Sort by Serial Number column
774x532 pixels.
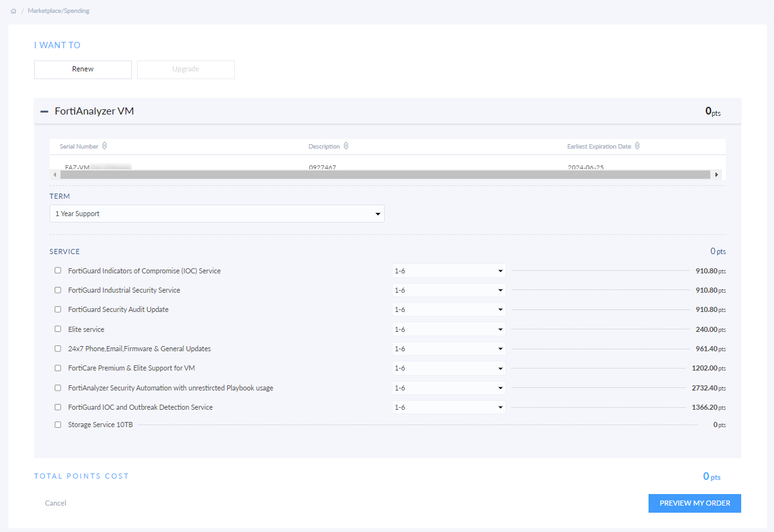(104, 146)
